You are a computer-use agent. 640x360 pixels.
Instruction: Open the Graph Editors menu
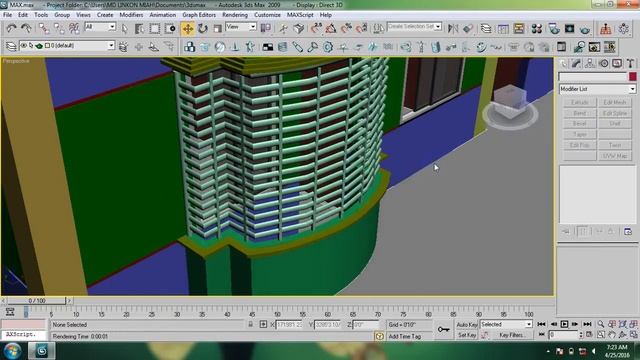pos(199,15)
